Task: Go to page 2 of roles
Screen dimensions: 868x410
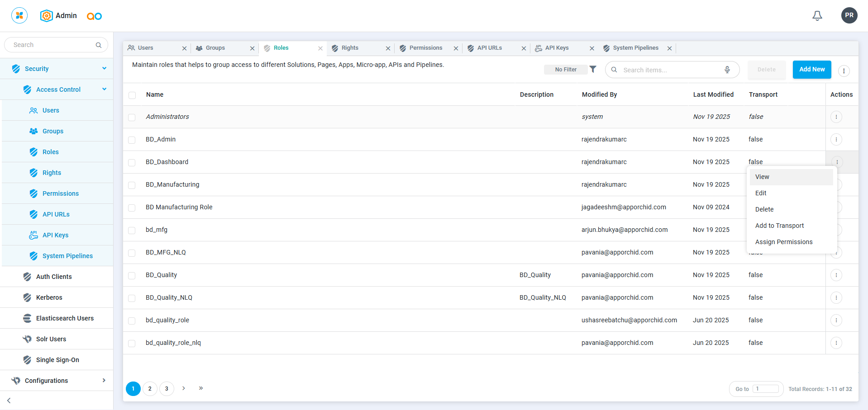Action: point(150,389)
